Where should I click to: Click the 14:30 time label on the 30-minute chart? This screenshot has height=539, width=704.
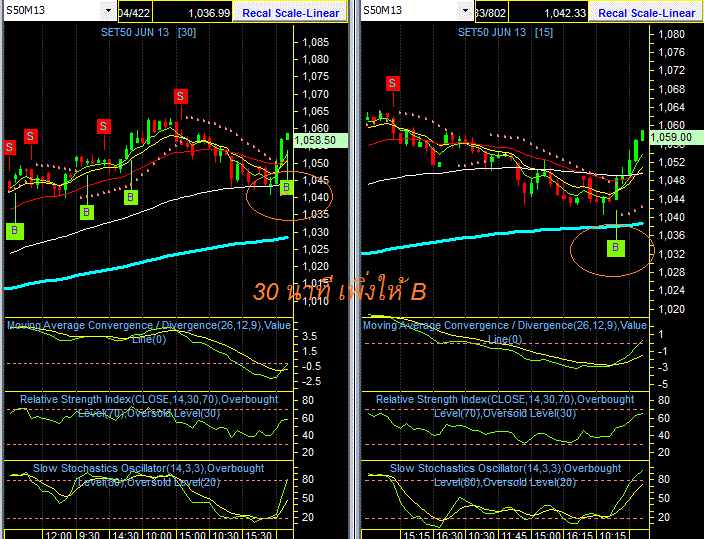[x=125, y=535]
